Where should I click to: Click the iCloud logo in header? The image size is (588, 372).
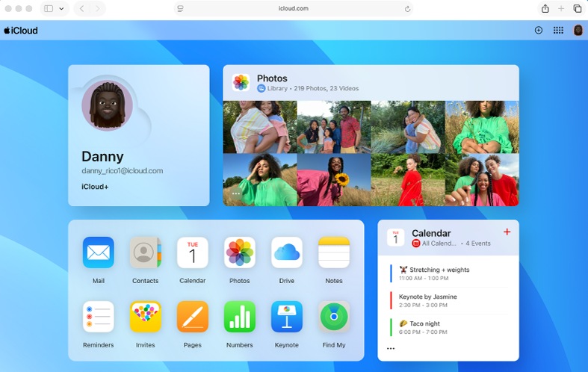click(x=20, y=31)
